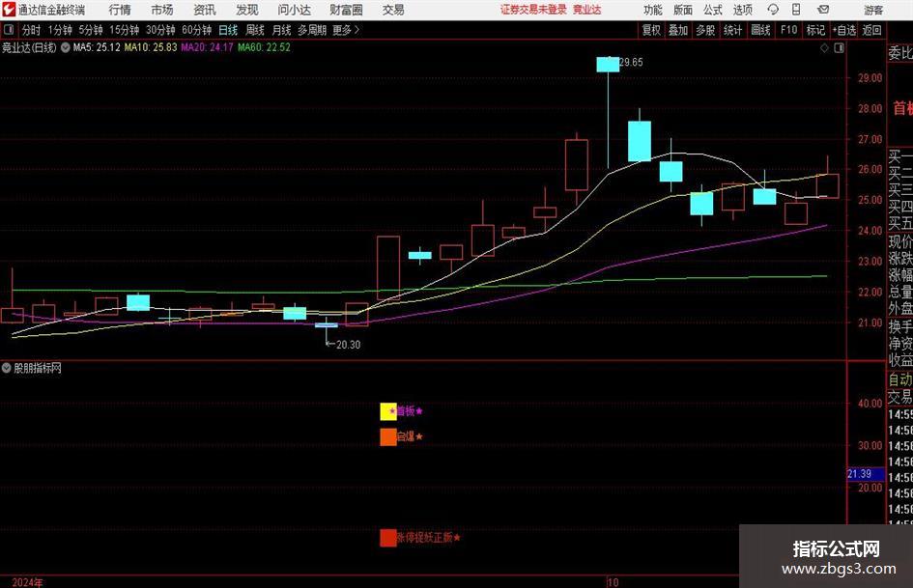Open the 交易 menu
Screen dimensions: 913x588
tap(393, 10)
